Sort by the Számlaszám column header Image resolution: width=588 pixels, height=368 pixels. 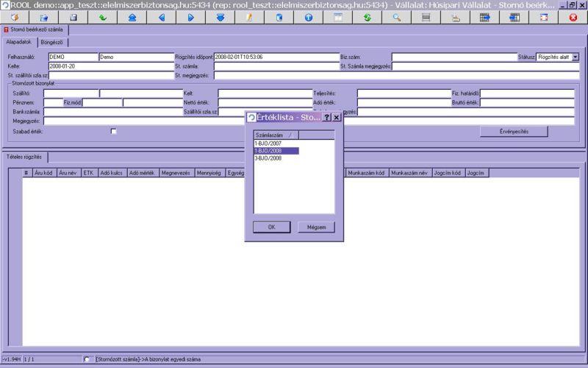coord(271,135)
